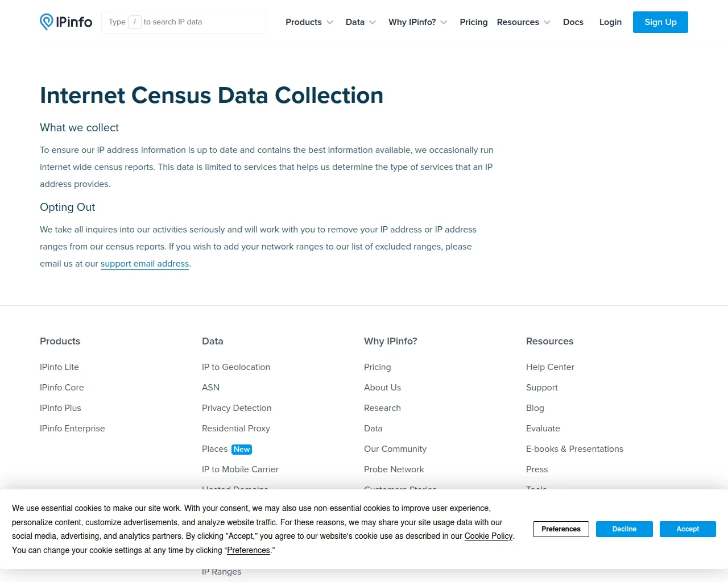
Task: Click Pricing in the top navigation
Action: tap(473, 22)
